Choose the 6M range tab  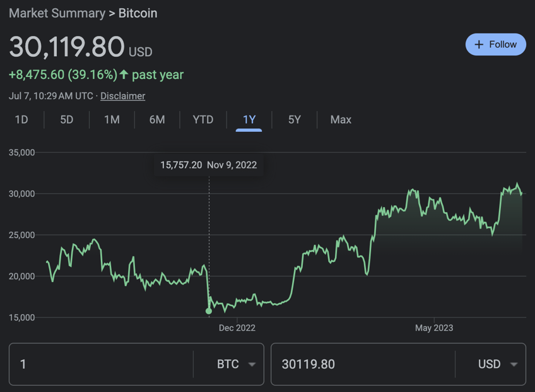157,119
